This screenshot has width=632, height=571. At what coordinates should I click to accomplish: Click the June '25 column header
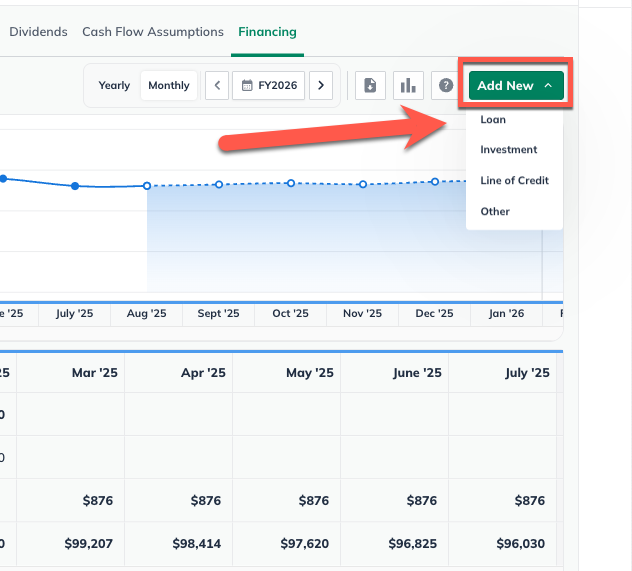[395, 373]
